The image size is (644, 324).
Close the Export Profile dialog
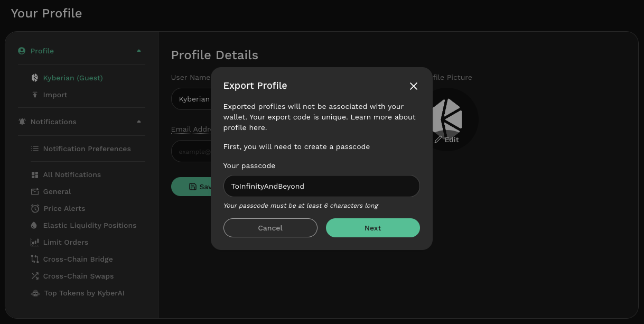pyautogui.click(x=414, y=86)
